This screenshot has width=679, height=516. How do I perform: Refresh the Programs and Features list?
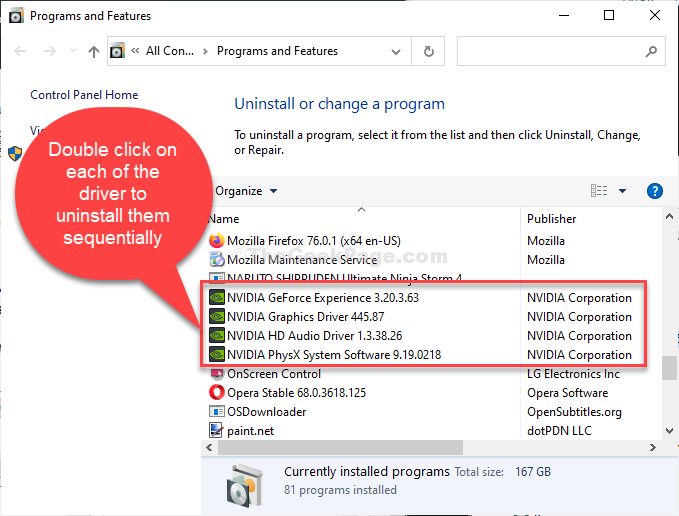pos(428,52)
